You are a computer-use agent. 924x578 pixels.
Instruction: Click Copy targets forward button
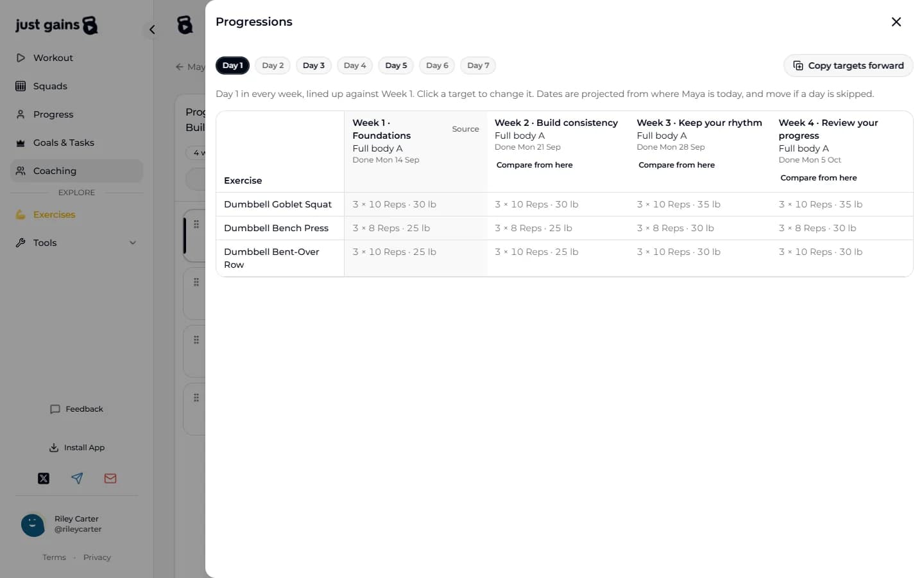(848, 66)
